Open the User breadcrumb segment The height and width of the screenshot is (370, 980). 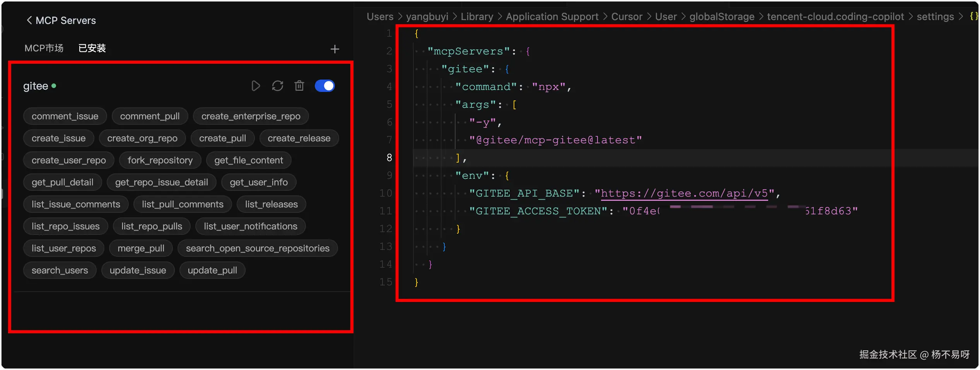(x=666, y=17)
